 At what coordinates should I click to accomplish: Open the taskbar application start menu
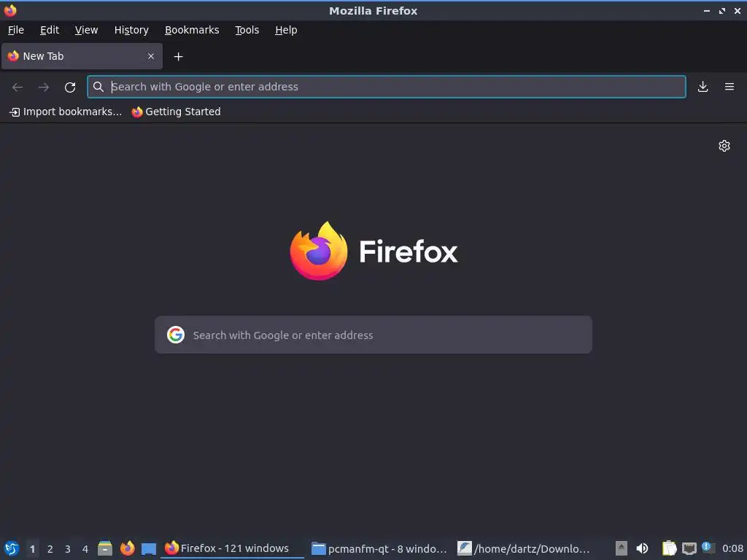click(12, 548)
